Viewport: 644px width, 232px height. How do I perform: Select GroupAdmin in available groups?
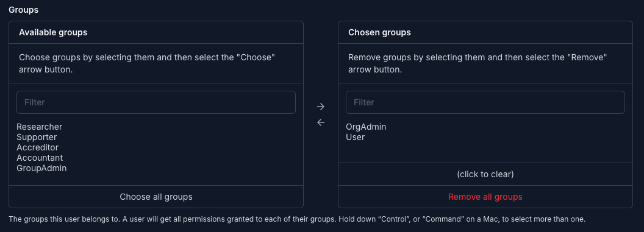coord(41,168)
